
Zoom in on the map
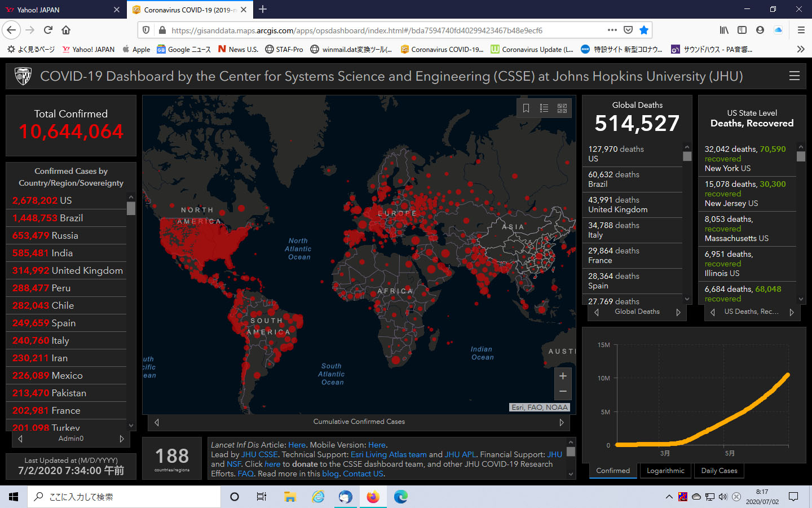coord(563,376)
